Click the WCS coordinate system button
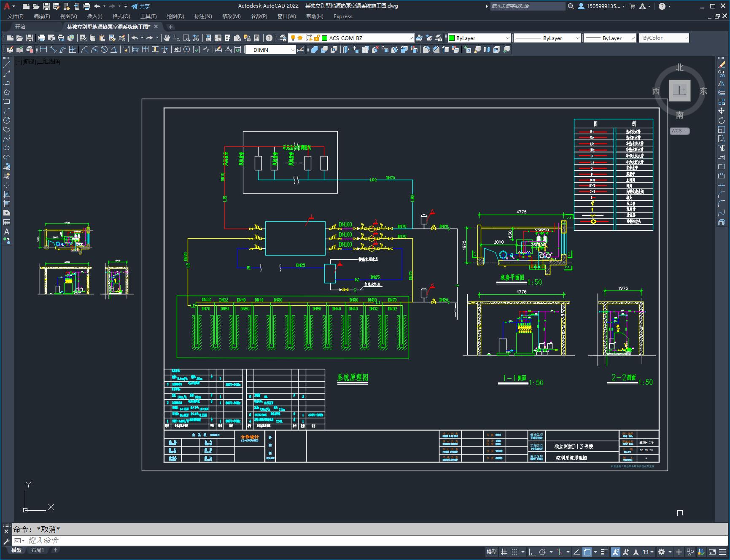This screenshot has height=560, width=730. (x=679, y=131)
